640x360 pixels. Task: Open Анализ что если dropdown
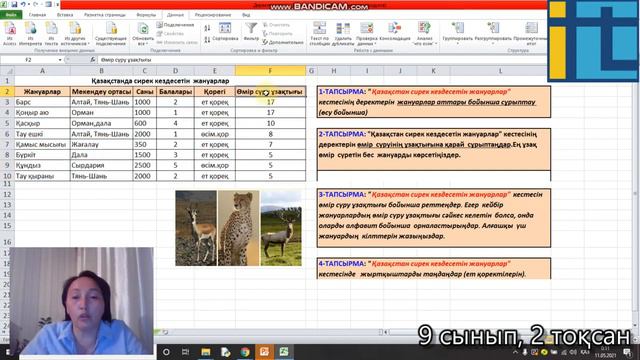pos(424,33)
